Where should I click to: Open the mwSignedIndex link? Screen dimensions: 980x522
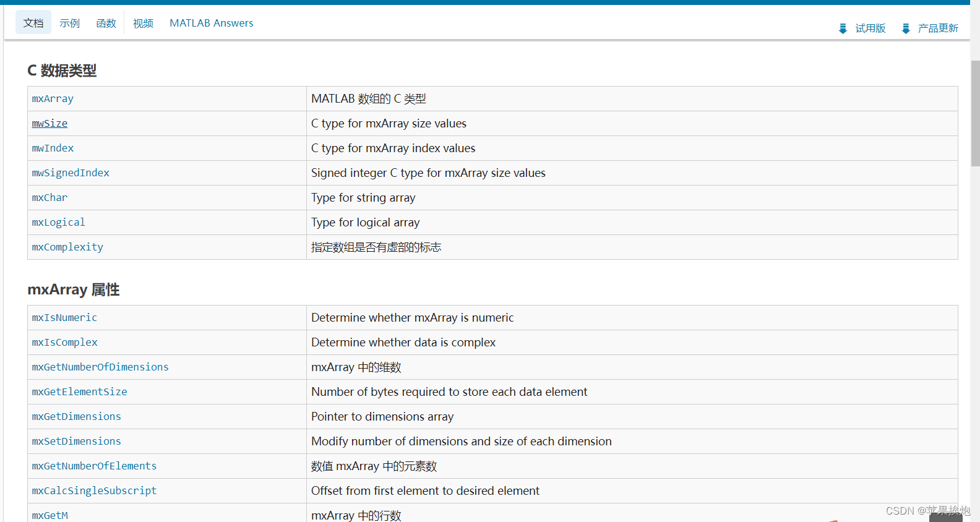click(x=71, y=173)
